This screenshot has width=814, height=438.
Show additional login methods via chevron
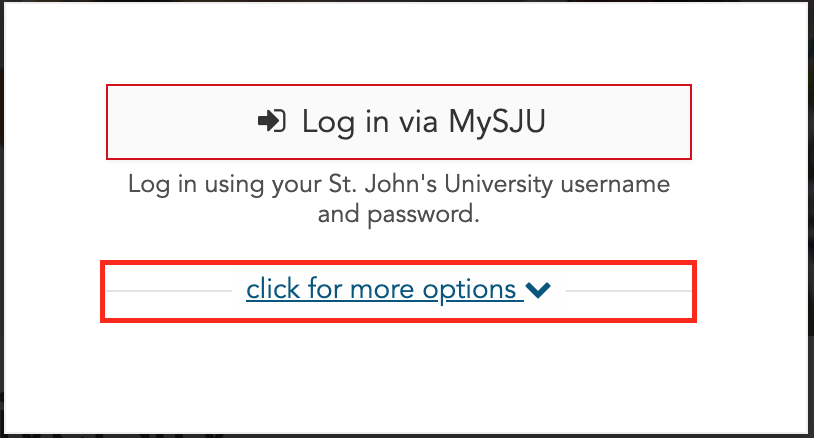[538, 290]
